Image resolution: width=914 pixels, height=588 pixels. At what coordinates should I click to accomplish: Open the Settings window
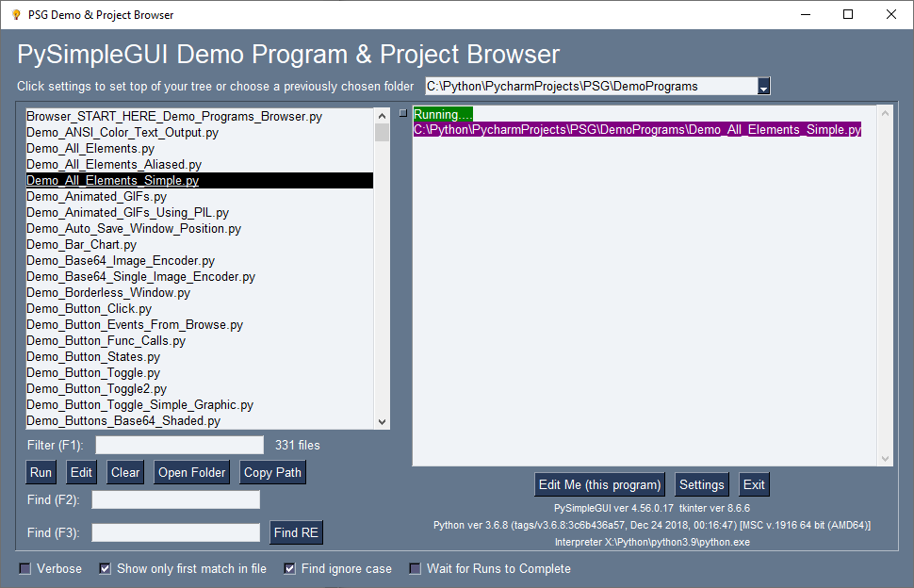[701, 483]
